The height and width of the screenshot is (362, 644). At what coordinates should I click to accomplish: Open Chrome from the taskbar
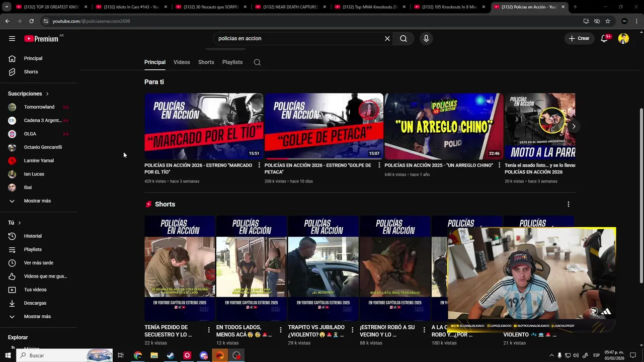(x=138, y=355)
